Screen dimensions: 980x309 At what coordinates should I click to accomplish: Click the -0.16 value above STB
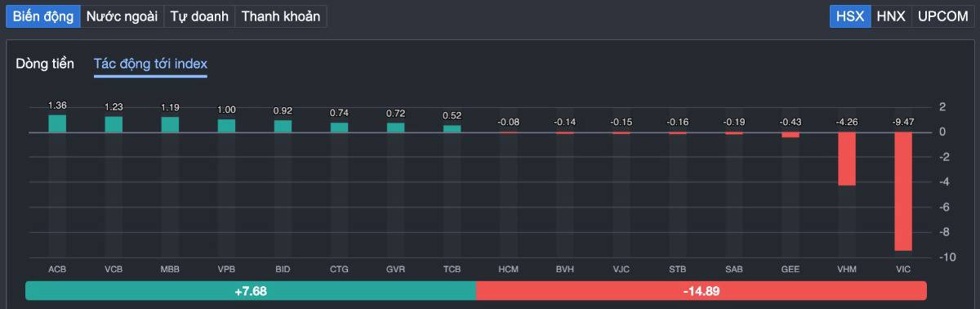point(678,122)
